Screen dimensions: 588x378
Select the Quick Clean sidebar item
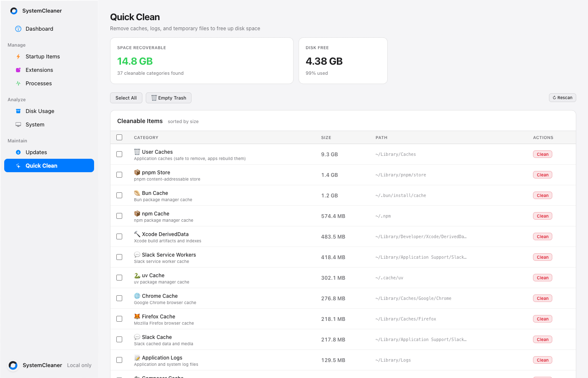49,165
